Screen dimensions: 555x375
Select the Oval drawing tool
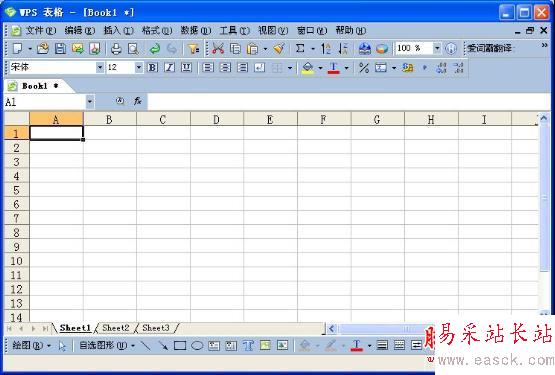pyautogui.click(x=197, y=345)
